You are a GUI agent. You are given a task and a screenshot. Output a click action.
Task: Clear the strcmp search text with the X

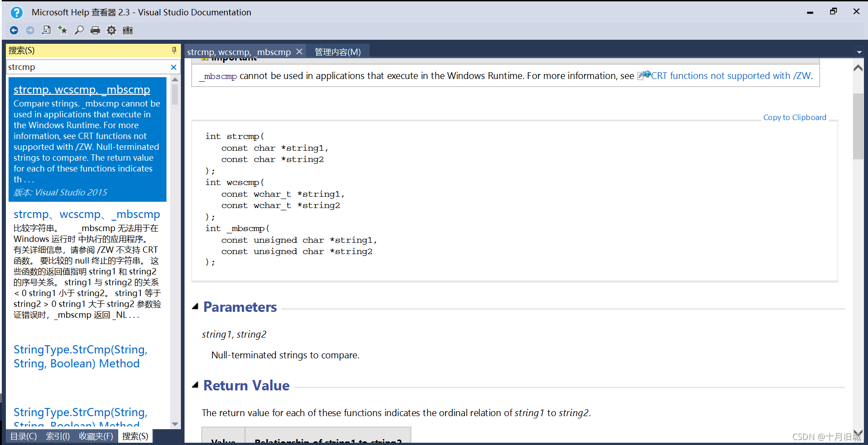[174, 67]
